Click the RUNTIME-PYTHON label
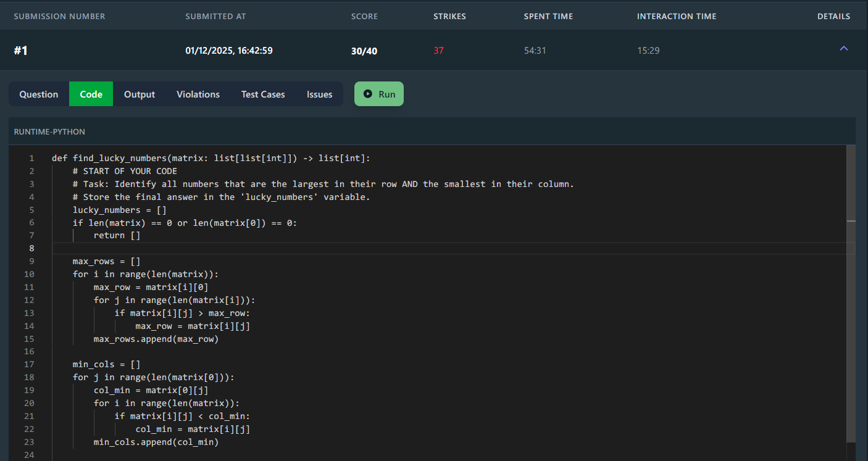 [x=49, y=131]
